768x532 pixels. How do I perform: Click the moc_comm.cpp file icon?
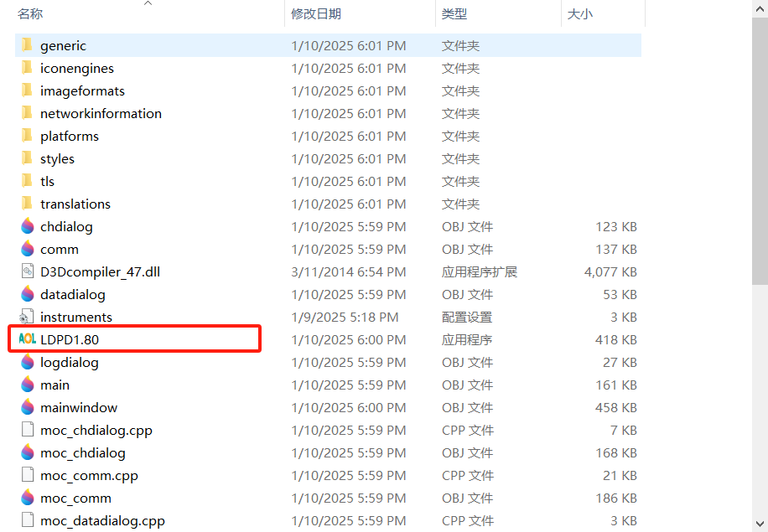point(27,475)
